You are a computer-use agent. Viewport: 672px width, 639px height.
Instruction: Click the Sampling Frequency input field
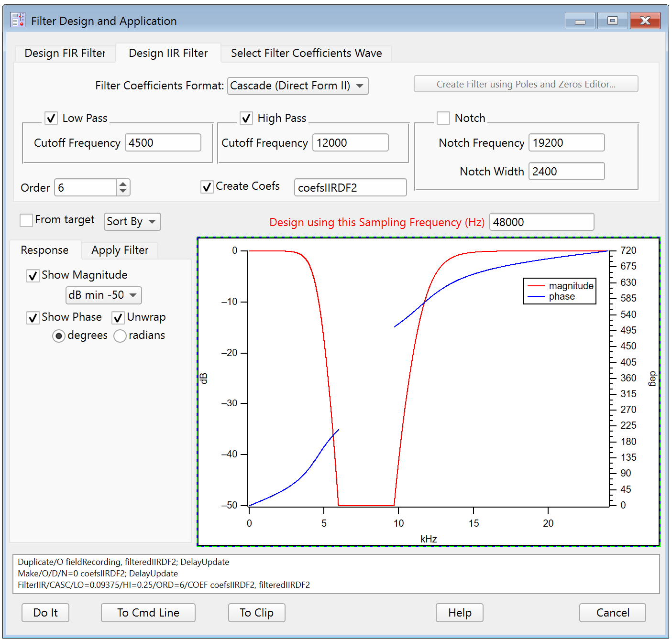pyautogui.click(x=541, y=222)
